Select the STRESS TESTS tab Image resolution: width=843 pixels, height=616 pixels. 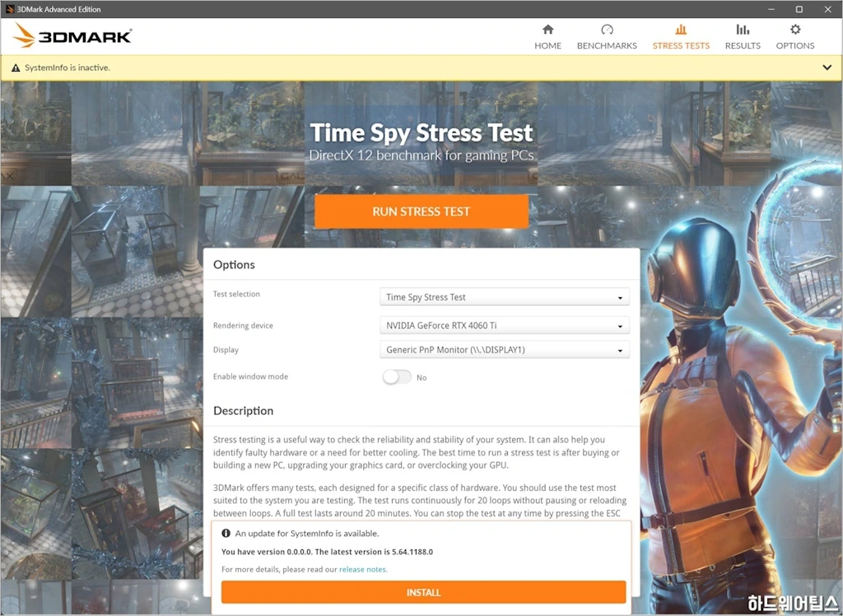coord(681,36)
